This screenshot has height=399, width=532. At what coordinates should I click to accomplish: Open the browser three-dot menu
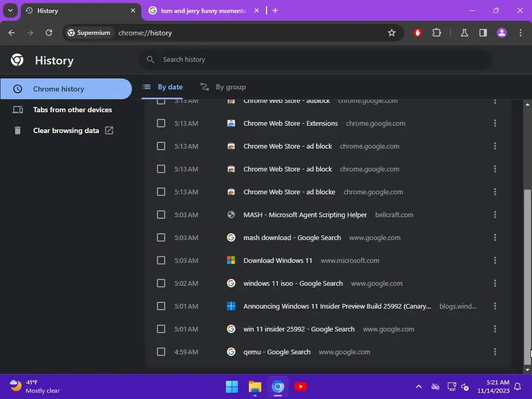[521, 33]
